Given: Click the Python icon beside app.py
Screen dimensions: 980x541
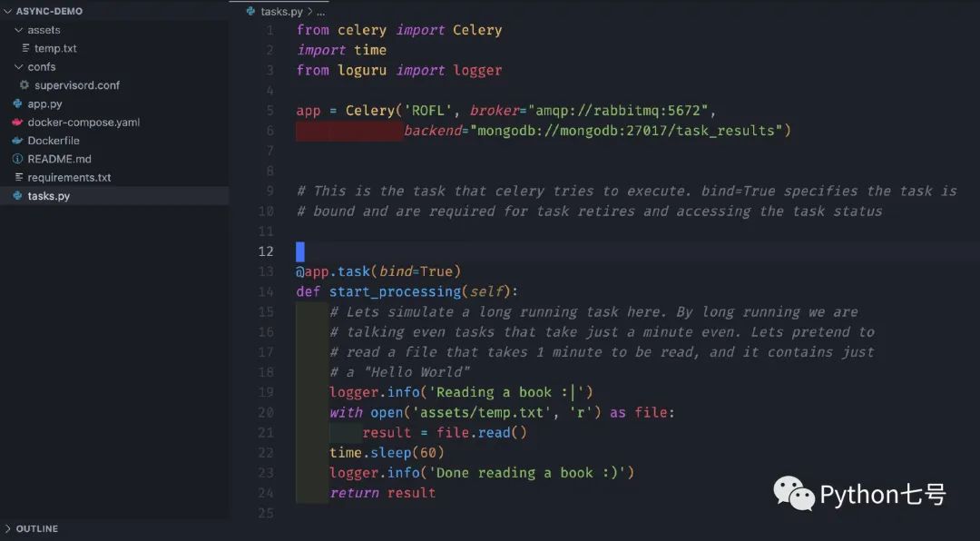Looking at the screenshot, I should click(17, 103).
